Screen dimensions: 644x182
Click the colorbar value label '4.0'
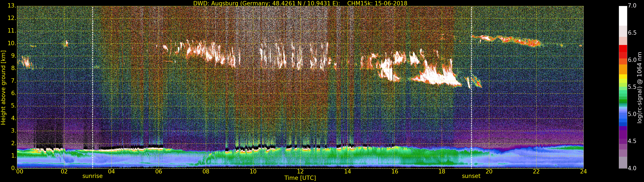click(x=632, y=168)
